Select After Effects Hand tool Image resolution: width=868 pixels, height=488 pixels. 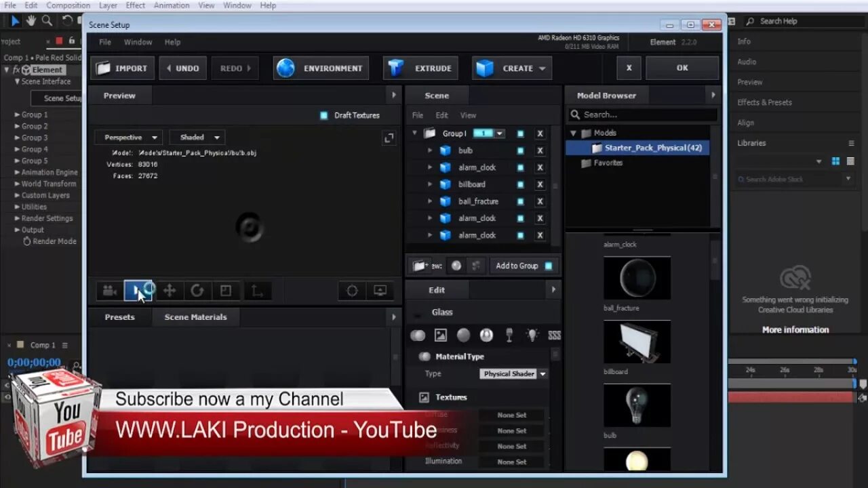(x=31, y=21)
